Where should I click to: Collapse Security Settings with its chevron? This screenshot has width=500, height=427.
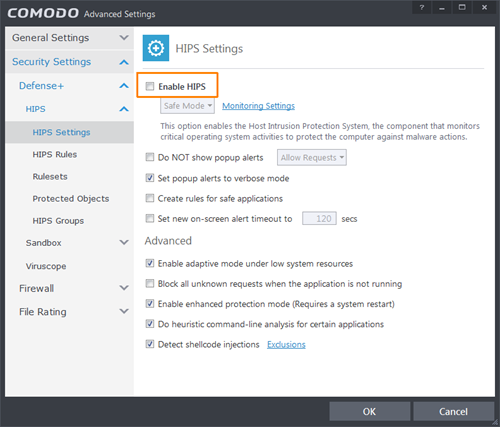point(124,62)
